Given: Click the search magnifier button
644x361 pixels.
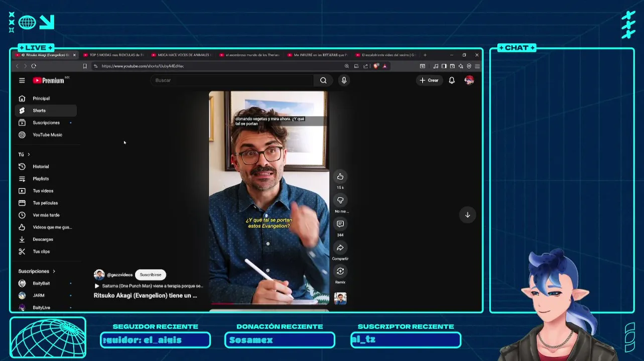Looking at the screenshot, I should (x=323, y=80).
